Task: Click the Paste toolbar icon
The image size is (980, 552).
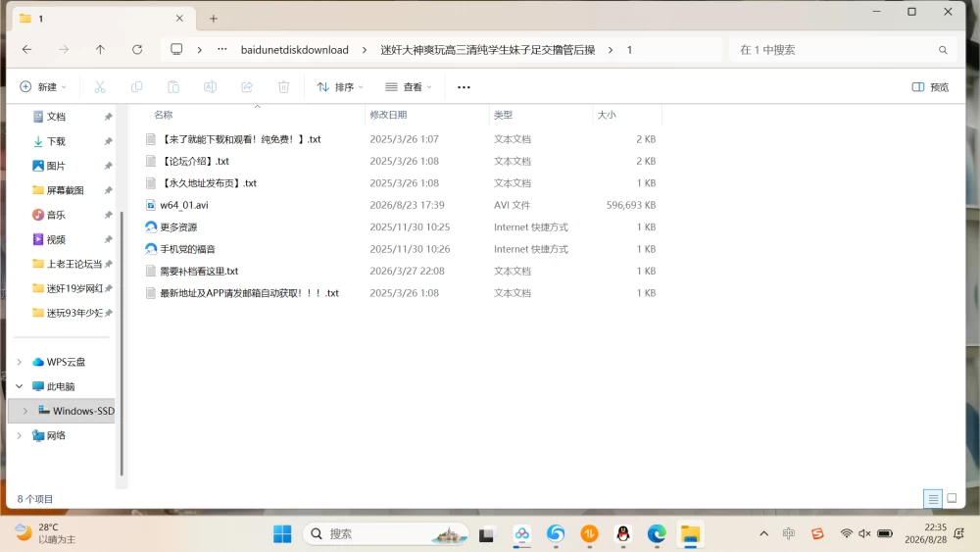Action: tap(173, 87)
